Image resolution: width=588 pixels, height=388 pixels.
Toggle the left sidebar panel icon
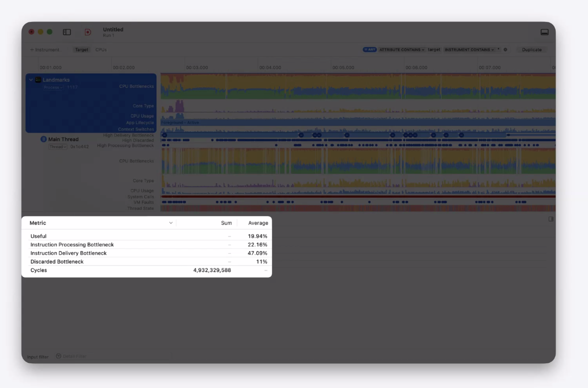tap(67, 32)
